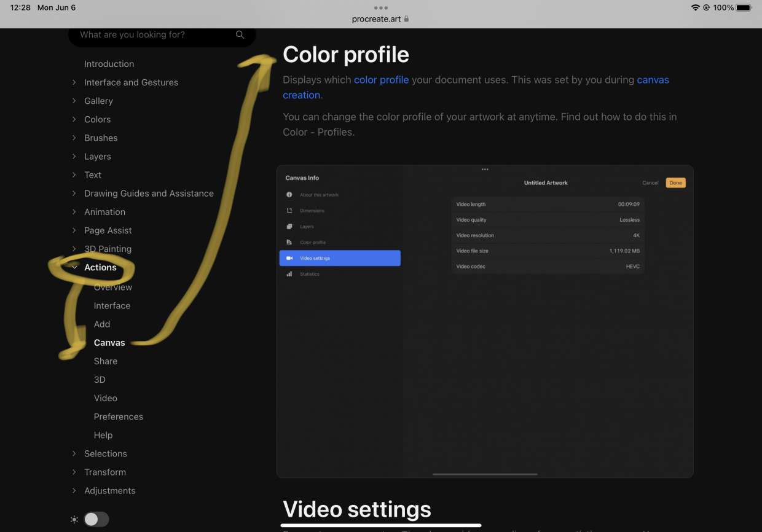
Task: Click the Color profile icon in Canvas Info
Action: 289,243
